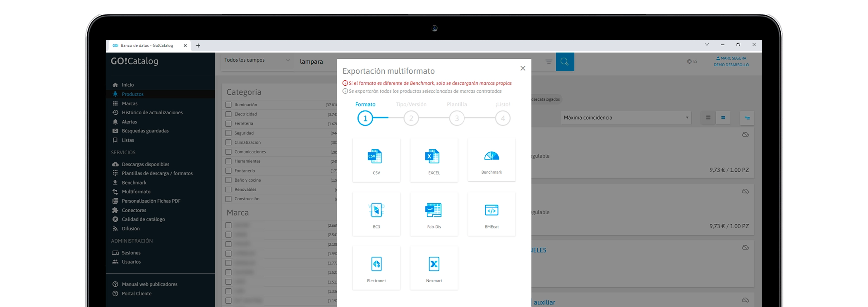Switch to compact list view icon
Viewport: 868px width, 307px height.
click(x=708, y=118)
